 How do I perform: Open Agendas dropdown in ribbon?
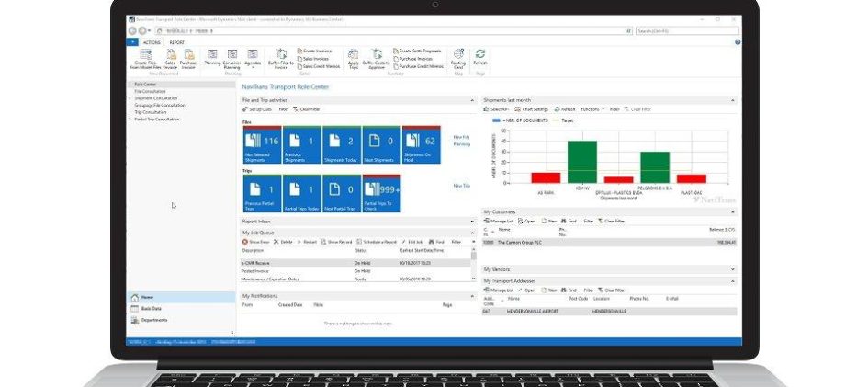tap(253, 59)
